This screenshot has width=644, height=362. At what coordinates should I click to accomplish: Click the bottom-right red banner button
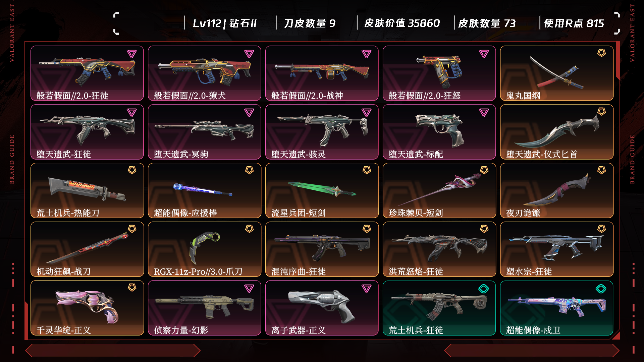532,351
